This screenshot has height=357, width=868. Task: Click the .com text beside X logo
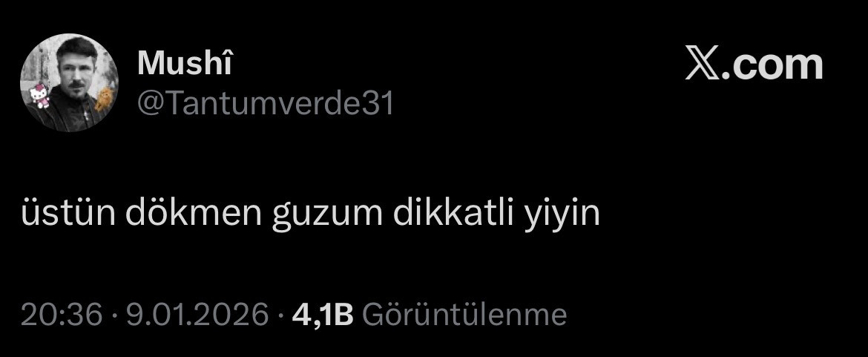point(773,65)
